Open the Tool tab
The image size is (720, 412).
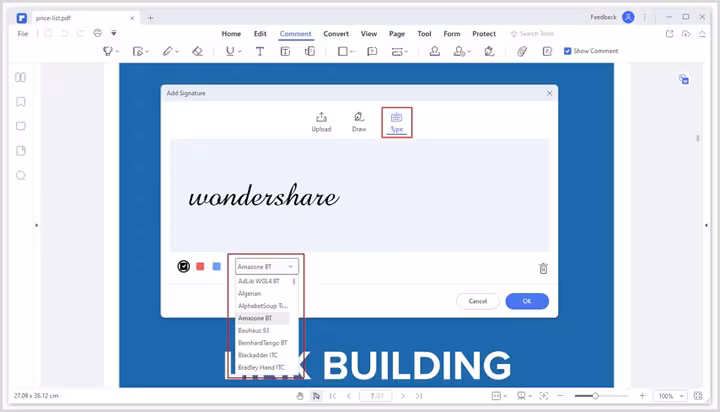(424, 34)
